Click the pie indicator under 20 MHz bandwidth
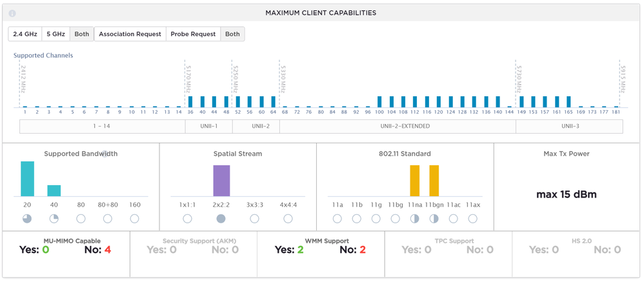The height and width of the screenshot is (284, 644). pos(27,219)
